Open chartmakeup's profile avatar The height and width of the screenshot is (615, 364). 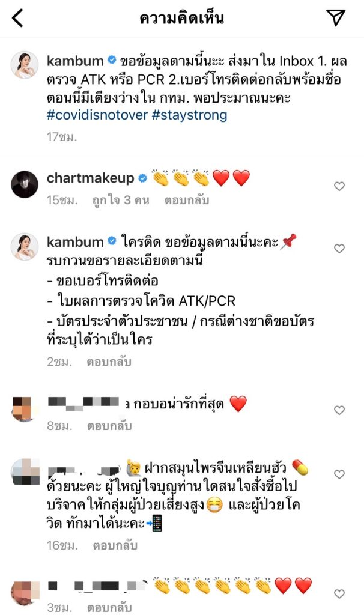pos(25,184)
